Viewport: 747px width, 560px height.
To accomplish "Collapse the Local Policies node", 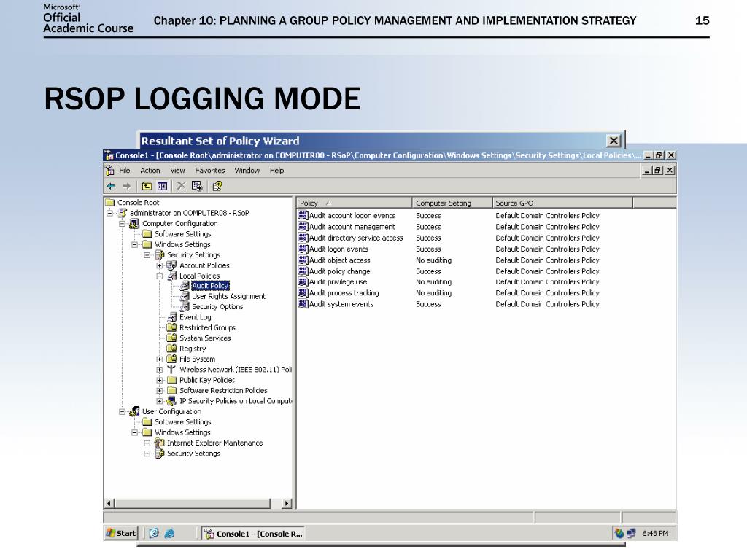I will [x=160, y=276].
